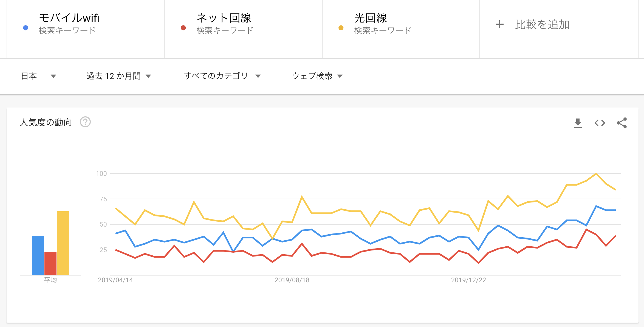Viewport: 644px width, 327px height.
Task: Open help for 人気度の動向
Action: 85,122
